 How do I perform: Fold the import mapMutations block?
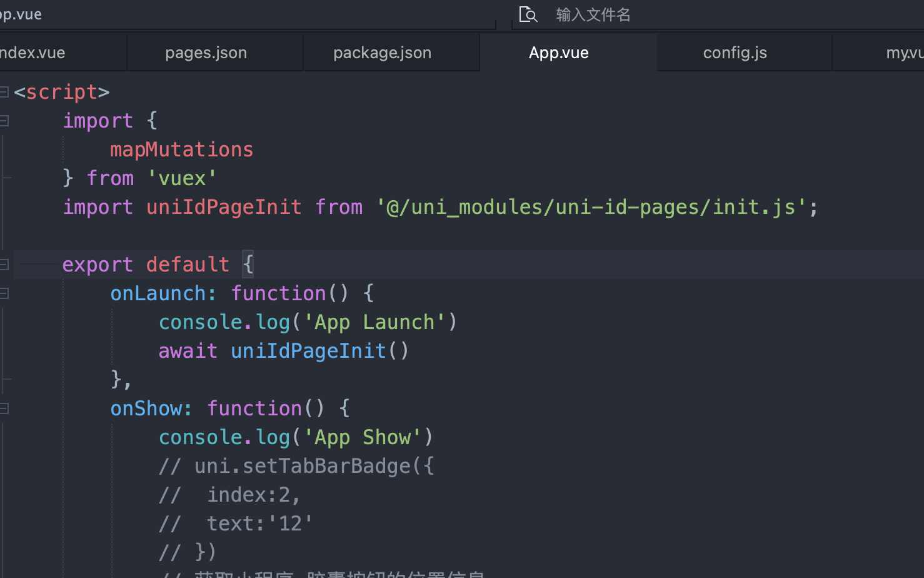pos(4,121)
